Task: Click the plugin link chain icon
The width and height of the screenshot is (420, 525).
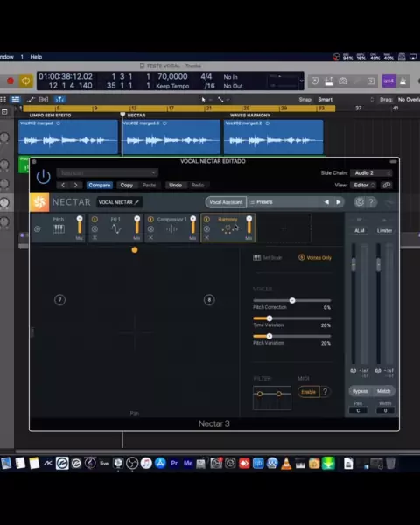Action: point(387,185)
